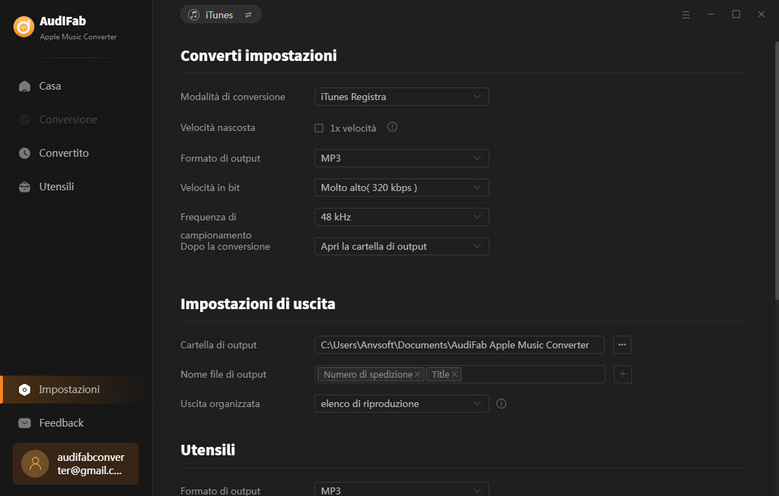Image resolution: width=779 pixels, height=496 pixels.
Task: Expand the 48 kHz sampling rate dropdown
Action: tap(401, 217)
